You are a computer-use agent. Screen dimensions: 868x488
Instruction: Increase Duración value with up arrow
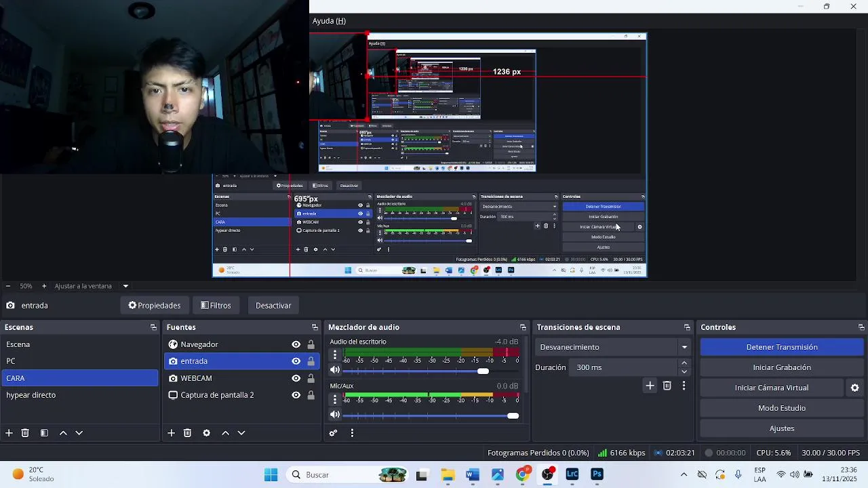(684, 363)
